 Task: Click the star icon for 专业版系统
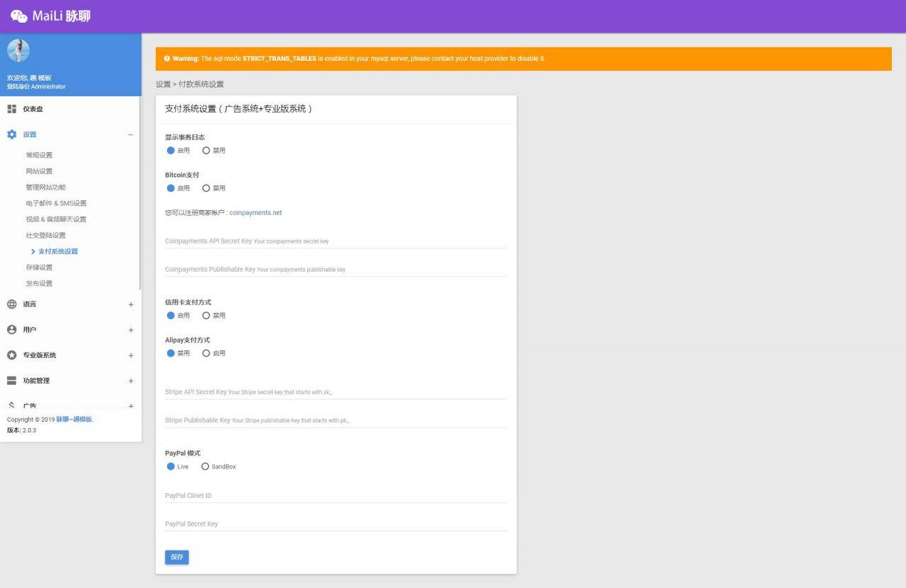[x=11, y=355]
